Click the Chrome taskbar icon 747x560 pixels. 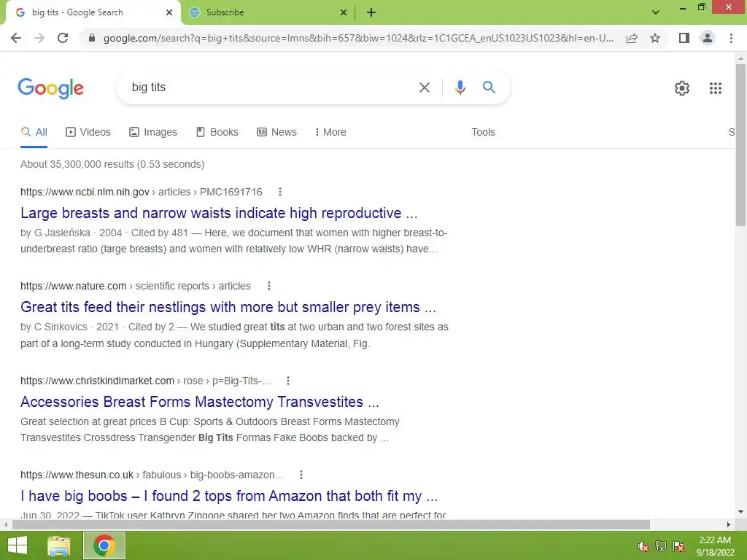(104, 545)
